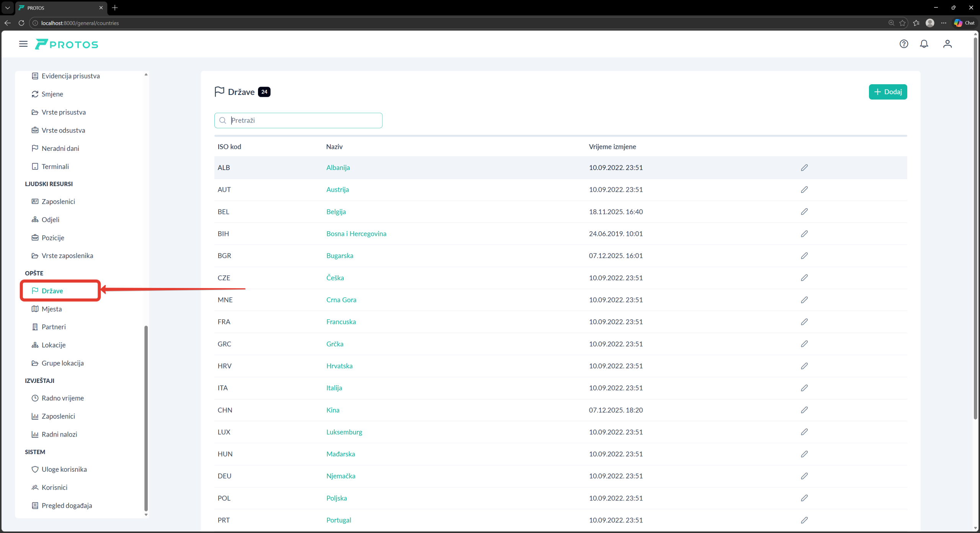The height and width of the screenshot is (533, 980).
Task: Open the browser tab list chevron
Action: pos(7,8)
